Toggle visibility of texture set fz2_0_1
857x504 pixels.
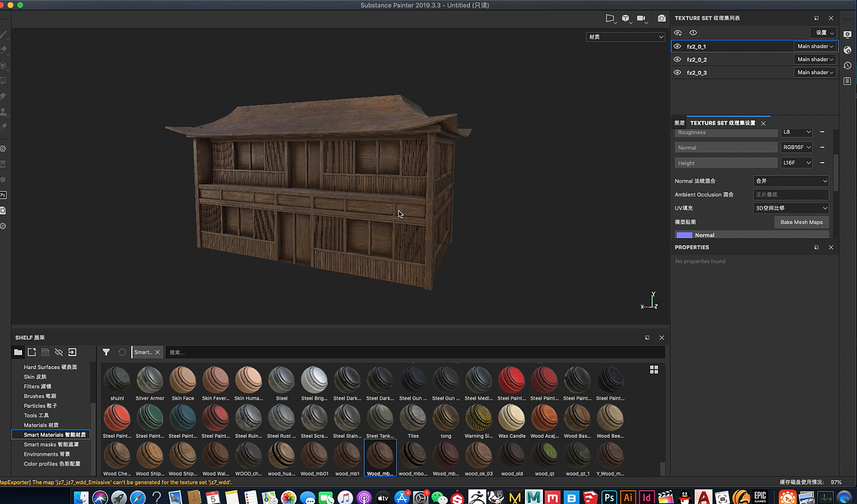pos(678,46)
